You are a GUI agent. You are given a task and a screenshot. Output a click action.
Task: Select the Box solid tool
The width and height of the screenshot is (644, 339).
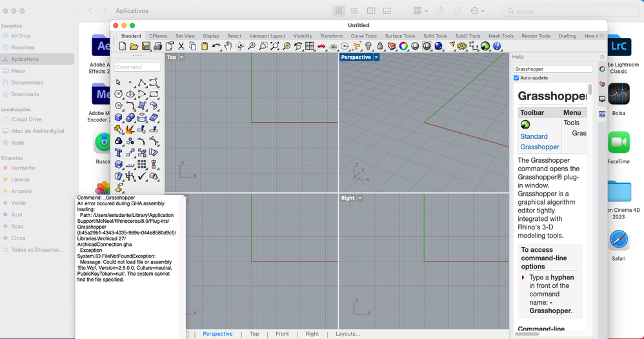click(x=119, y=118)
